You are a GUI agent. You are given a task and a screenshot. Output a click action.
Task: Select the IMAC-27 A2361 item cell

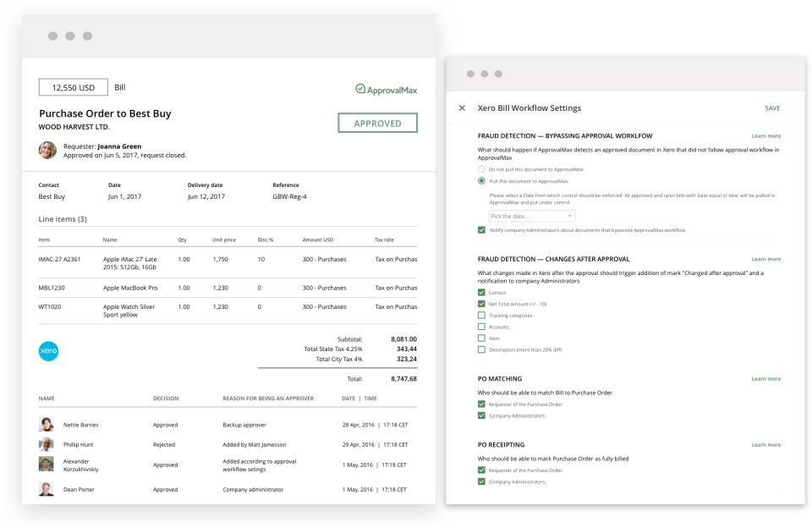tap(59, 259)
